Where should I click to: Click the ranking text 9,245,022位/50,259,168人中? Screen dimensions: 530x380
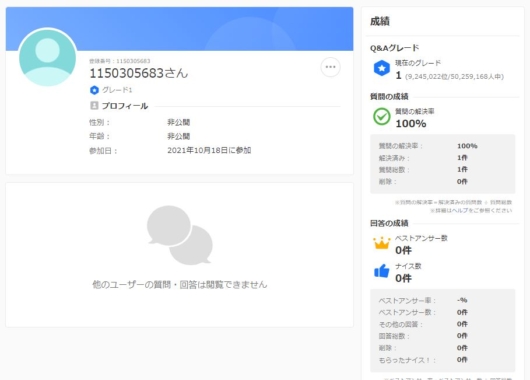click(x=454, y=77)
